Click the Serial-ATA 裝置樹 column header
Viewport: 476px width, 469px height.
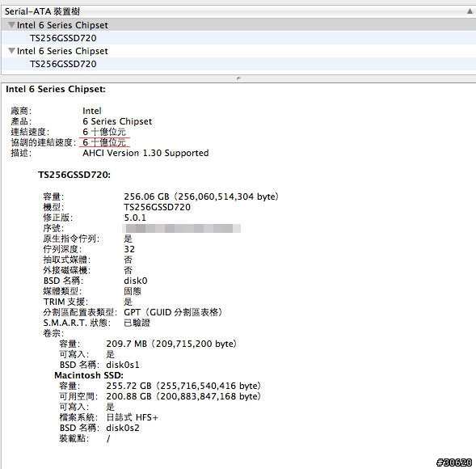coord(238,11)
